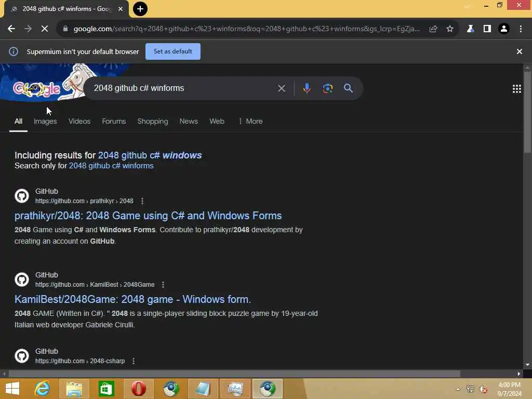532x399 pixels.
Task: Start voice search with microphone
Action: point(307,88)
